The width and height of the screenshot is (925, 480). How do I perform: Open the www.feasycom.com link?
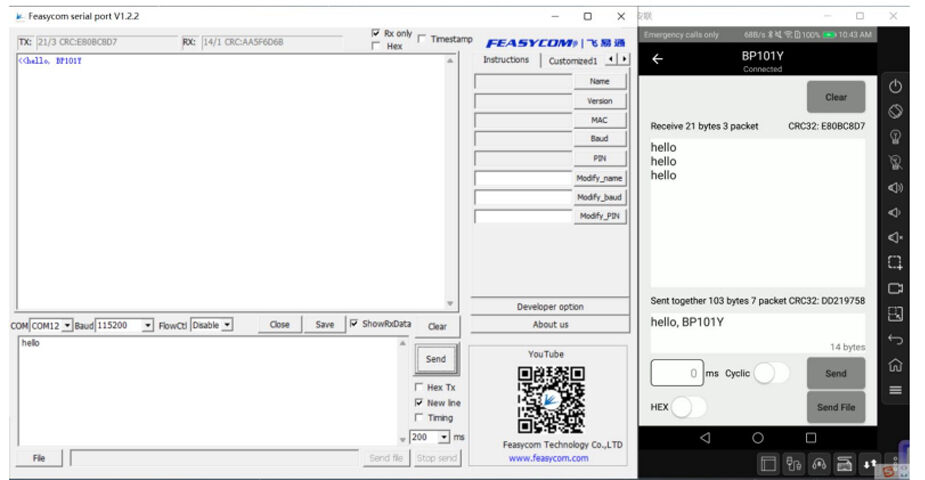(x=548, y=458)
